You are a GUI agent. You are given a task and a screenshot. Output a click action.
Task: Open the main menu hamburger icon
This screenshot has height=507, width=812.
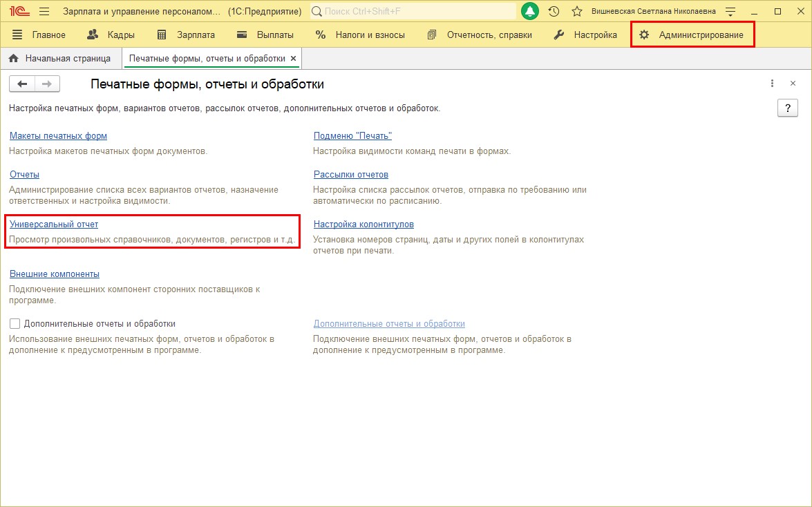pos(44,11)
